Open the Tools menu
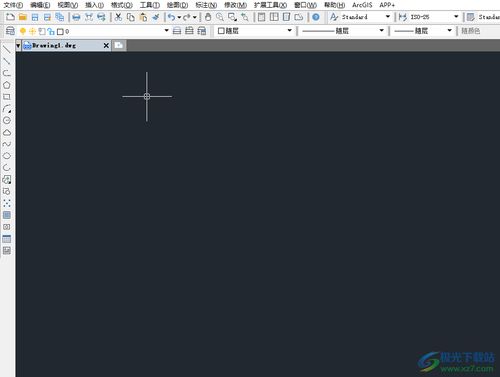Image resolution: width=500 pixels, height=377 pixels. (x=150, y=5)
